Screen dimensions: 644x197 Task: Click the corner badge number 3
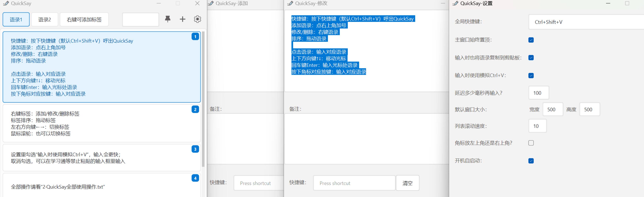point(195,149)
